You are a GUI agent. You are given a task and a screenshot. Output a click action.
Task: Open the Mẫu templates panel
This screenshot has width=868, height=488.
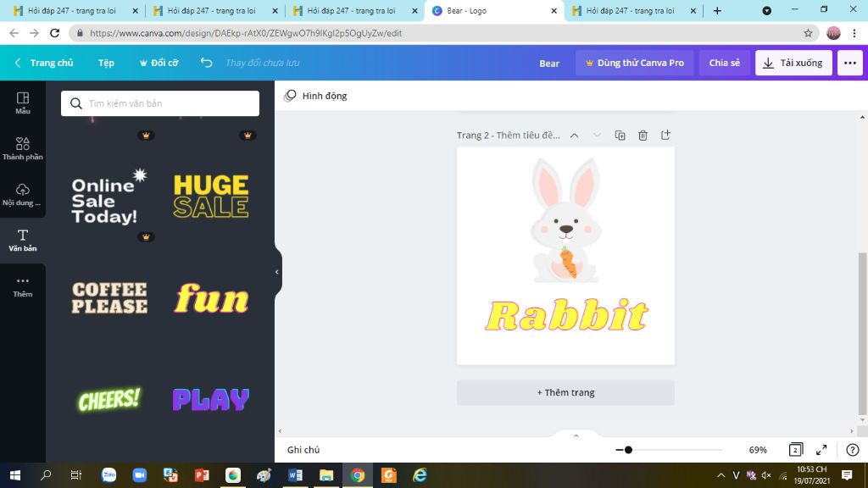pyautogui.click(x=23, y=103)
